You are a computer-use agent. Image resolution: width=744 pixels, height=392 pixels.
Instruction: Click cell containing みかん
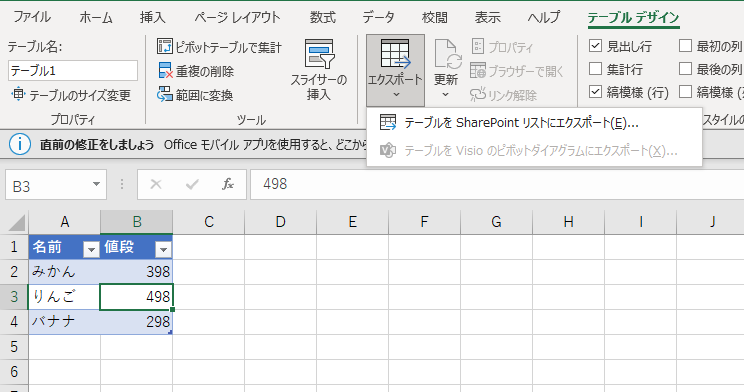pos(65,272)
